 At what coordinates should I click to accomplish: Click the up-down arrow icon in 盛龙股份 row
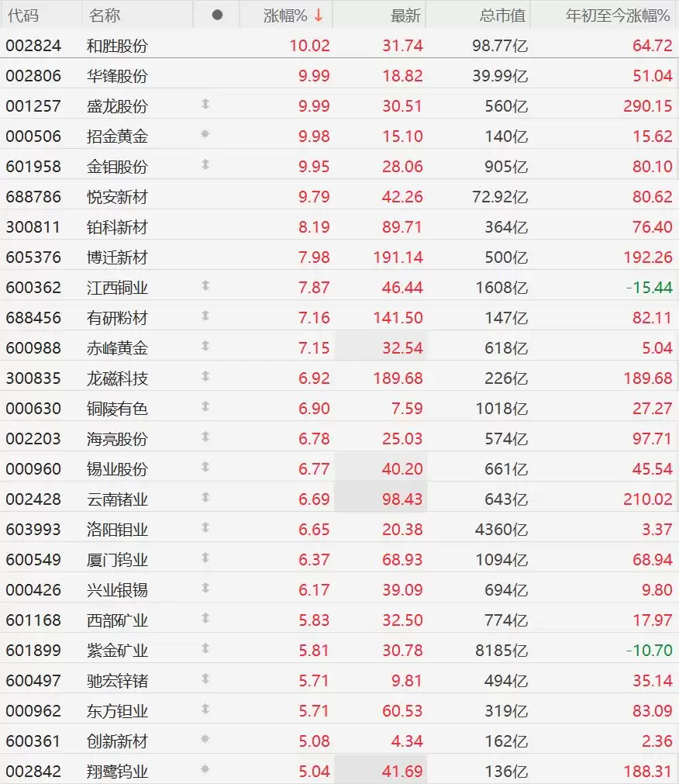[x=205, y=104]
